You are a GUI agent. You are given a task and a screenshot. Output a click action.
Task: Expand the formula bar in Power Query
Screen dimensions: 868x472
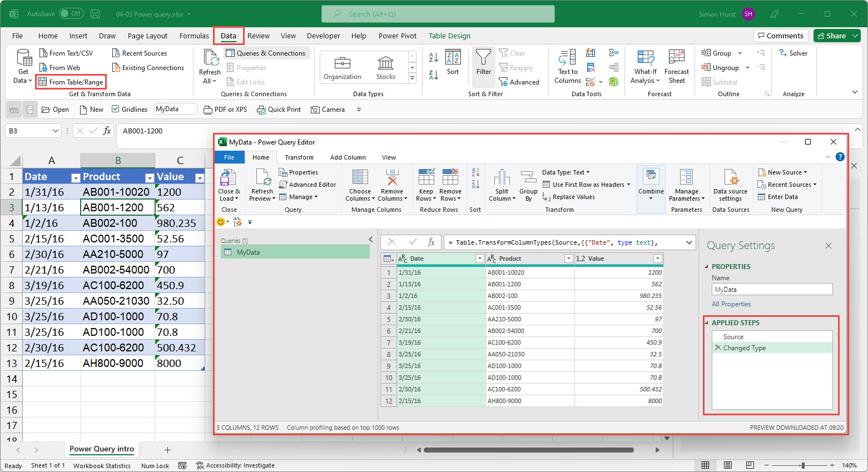(689, 242)
